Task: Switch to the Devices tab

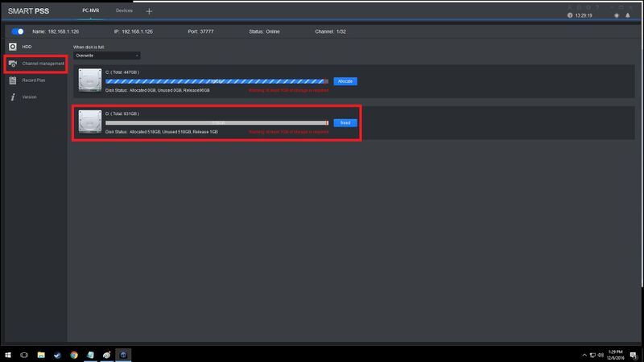Action: pos(124,10)
